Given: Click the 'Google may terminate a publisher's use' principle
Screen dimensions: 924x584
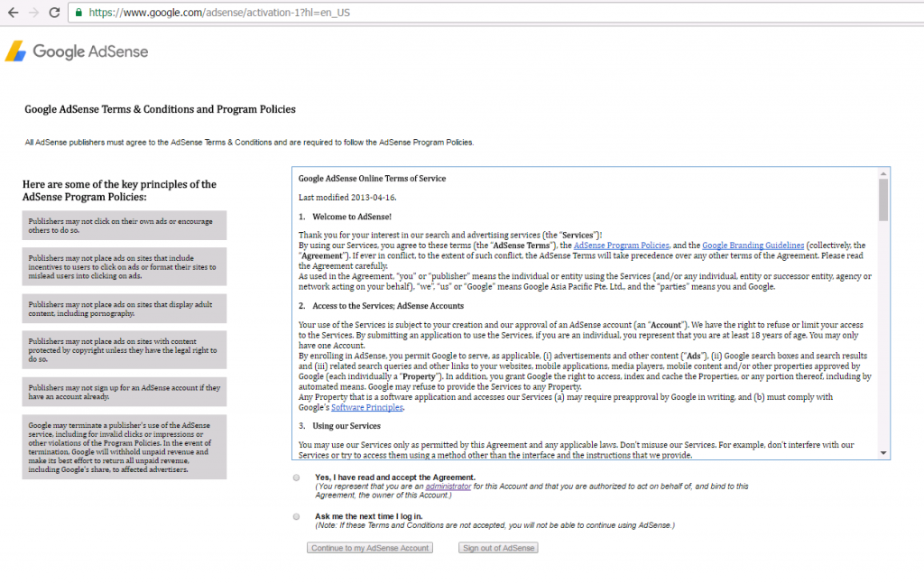Looking at the screenshot, I should 125,448.
